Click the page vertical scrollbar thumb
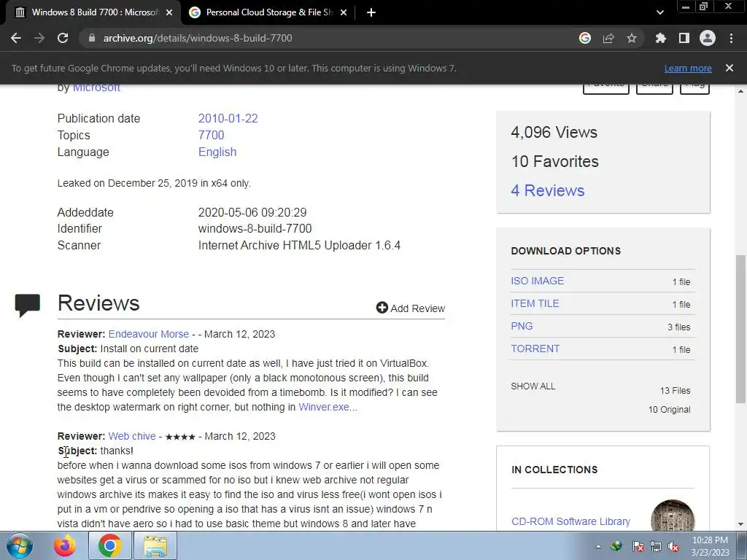Screen dimensions: 747x560 (741, 329)
